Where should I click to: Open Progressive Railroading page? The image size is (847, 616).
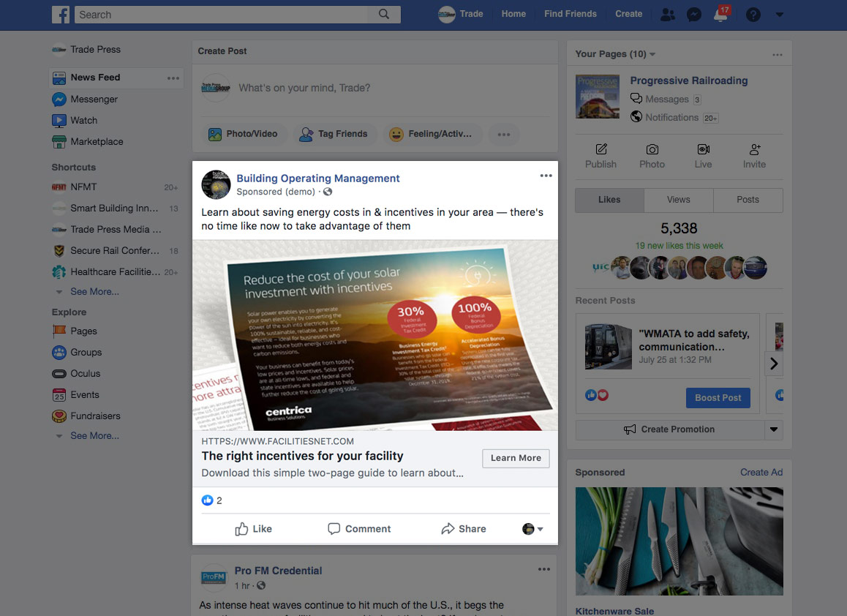click(x=689, y=80)
